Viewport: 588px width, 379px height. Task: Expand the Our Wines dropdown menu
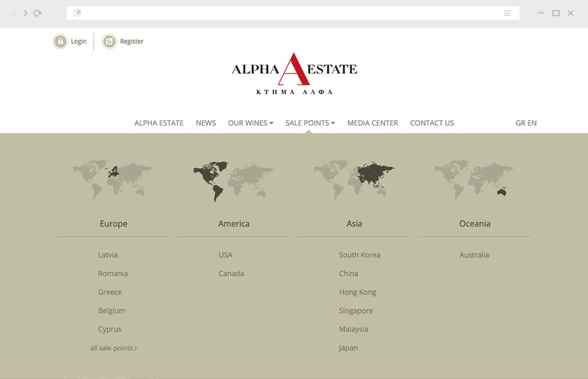pyautogui.click(x=251, y=123)
